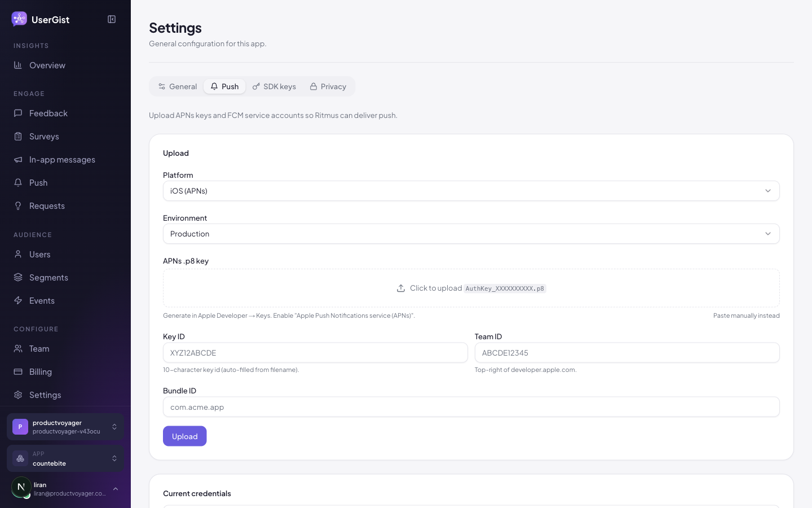Screen dimensions: 812x508
Task: Click the purple Upload button
Action: click(x=185, y=436)
